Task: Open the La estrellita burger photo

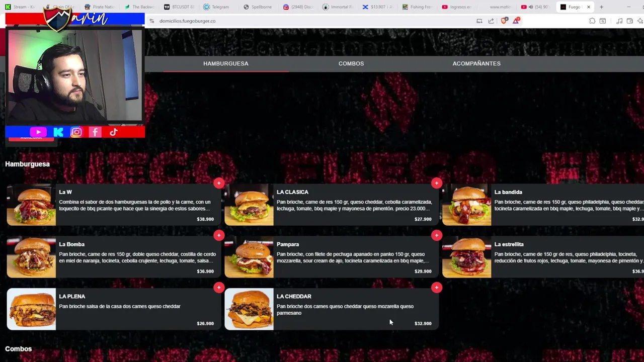Action: point(467,257)
